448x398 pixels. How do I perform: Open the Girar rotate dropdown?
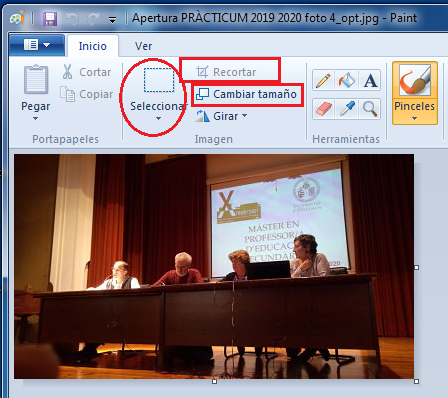click(221, 116)
